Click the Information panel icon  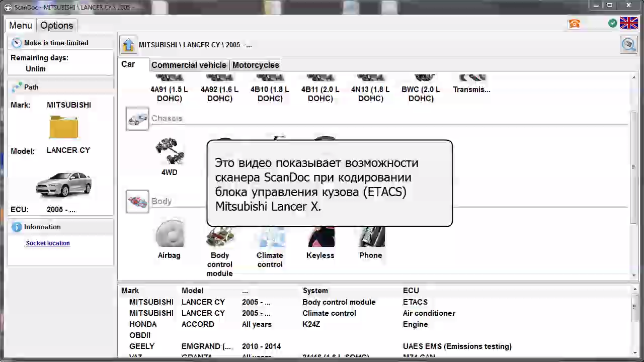(17, 227)
